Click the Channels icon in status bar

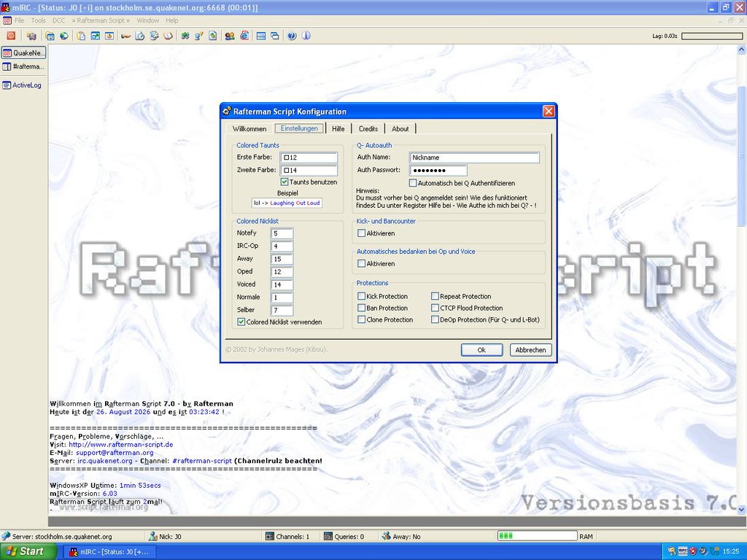coord(270,536)
